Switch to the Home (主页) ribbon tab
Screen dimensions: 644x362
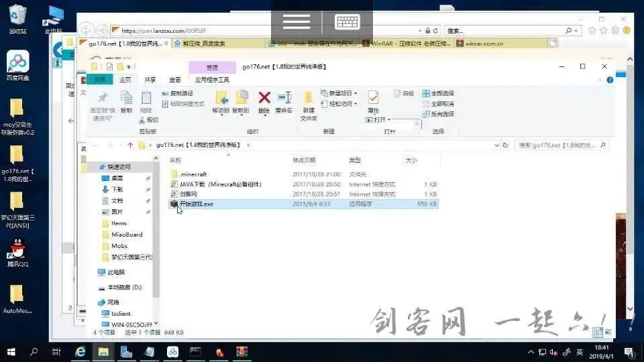point(125,80)
